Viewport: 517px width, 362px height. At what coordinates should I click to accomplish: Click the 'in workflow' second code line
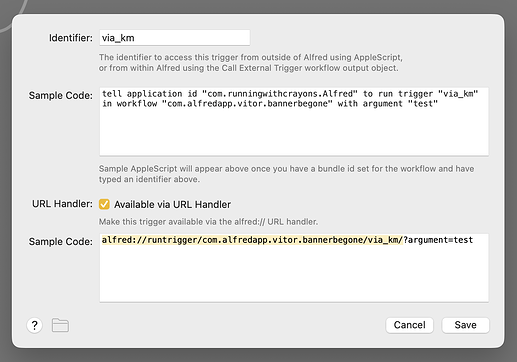tap(270, 104)
